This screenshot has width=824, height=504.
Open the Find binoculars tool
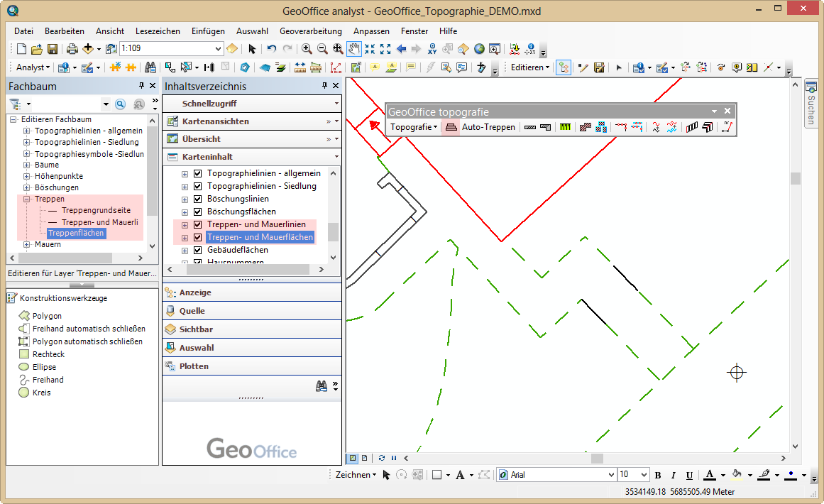click(x=150, y=67)
